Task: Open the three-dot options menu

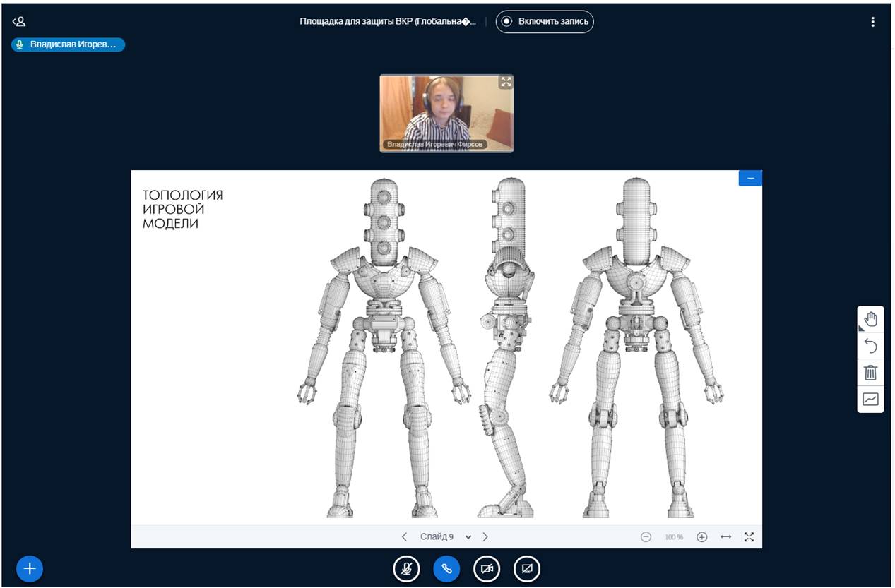Action: click(873, 22)
